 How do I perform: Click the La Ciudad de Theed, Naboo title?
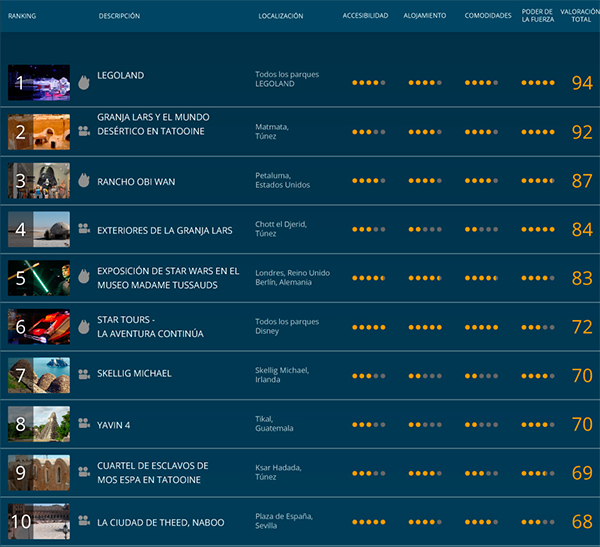160,522
